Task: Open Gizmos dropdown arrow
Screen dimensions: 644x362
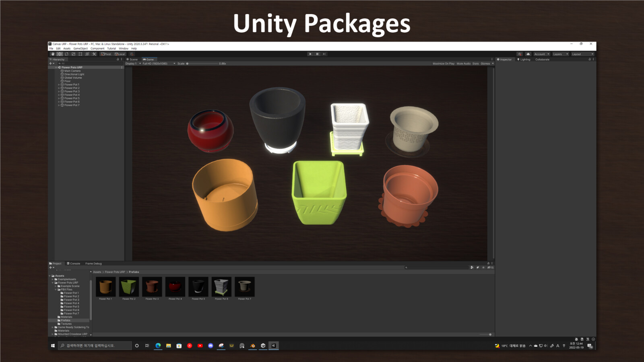Action: tap(493, 64)
